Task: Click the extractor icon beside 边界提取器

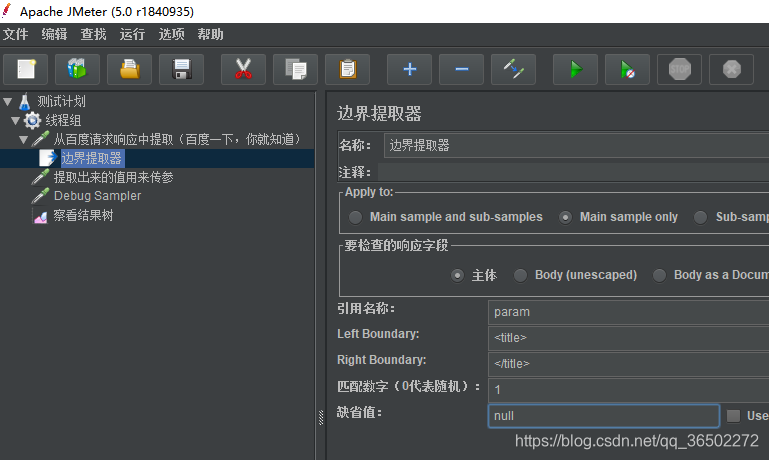Action: click(x=48, y=158)
